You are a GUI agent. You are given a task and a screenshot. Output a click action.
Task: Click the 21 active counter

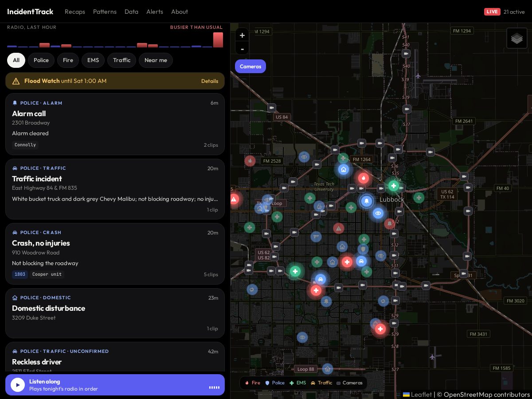tap(514, 12)
